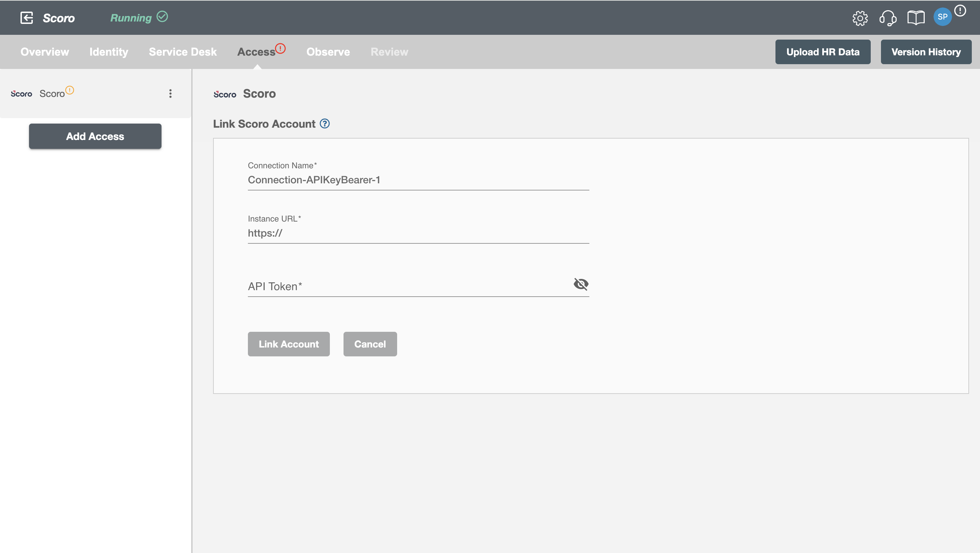Viewport: 980px width, 553px height.
Task: Click the Scoro heading in the main panel
Action: click(260, 94)
